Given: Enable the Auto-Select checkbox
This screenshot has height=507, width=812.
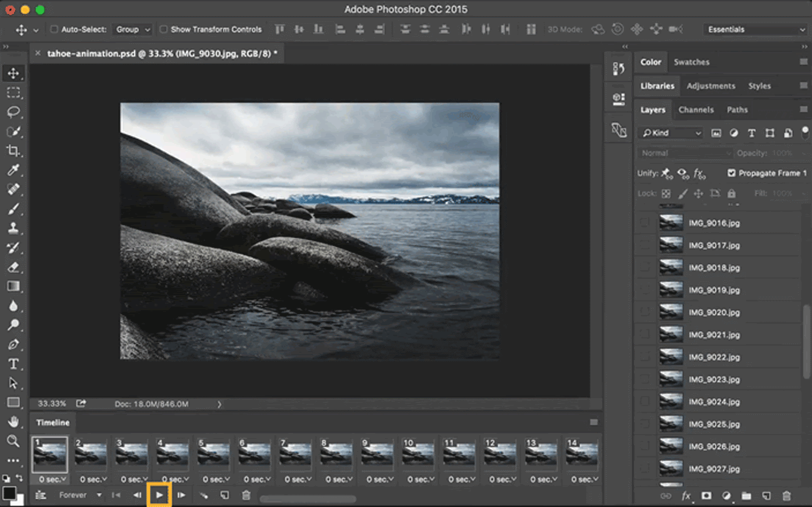Looking at the screenshot, I should pos(54,29).
